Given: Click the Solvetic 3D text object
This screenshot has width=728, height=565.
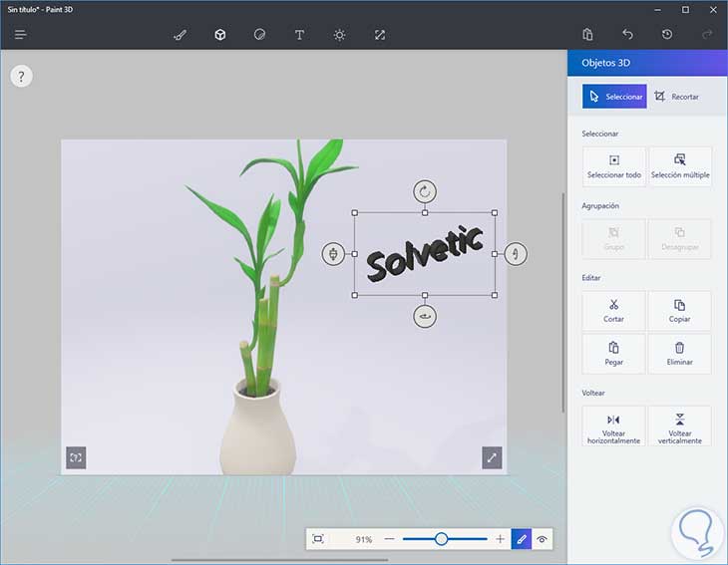Looking at the screenshot, I should [425, 254].
